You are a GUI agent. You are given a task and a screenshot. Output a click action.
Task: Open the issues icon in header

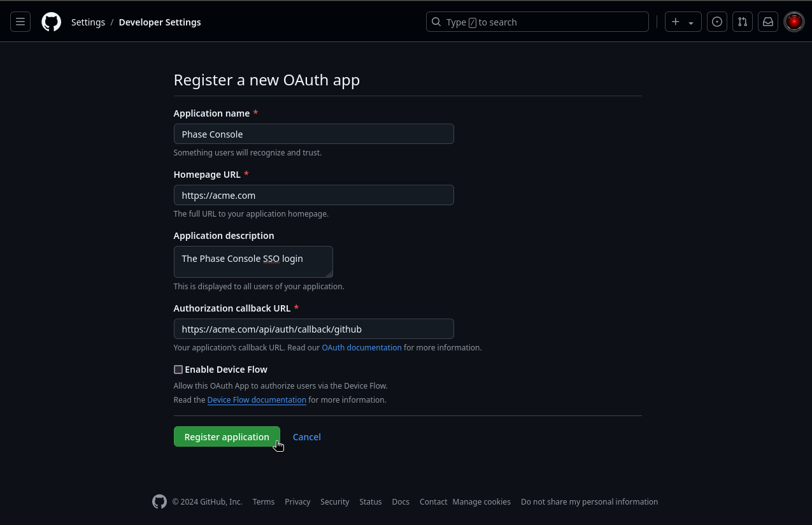click(x=717, y=22)
